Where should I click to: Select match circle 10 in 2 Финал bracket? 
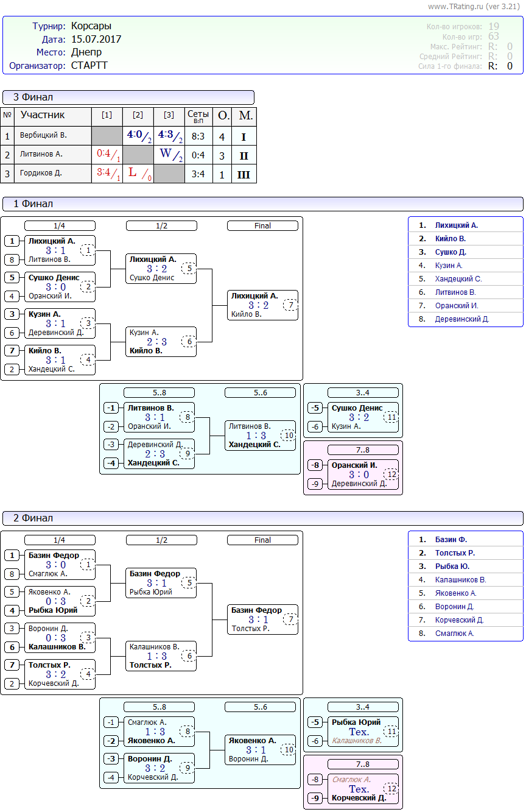coord(289,750)
